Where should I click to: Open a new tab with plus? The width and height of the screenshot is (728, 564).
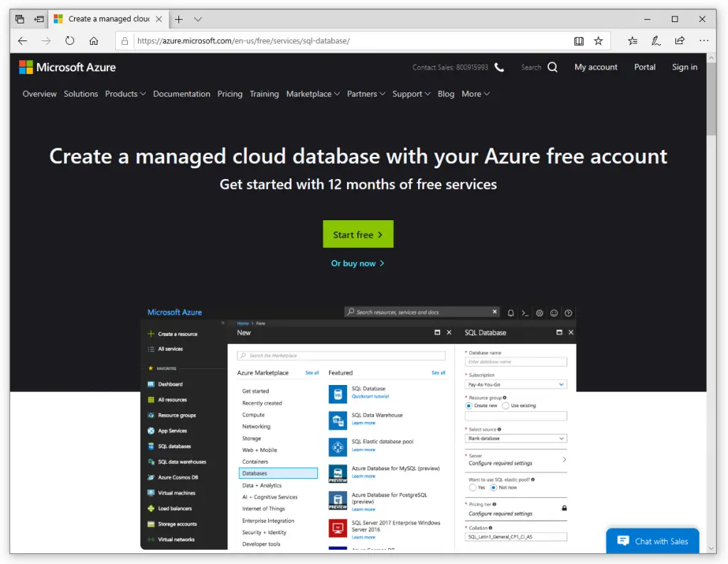[x=178, y=19]
